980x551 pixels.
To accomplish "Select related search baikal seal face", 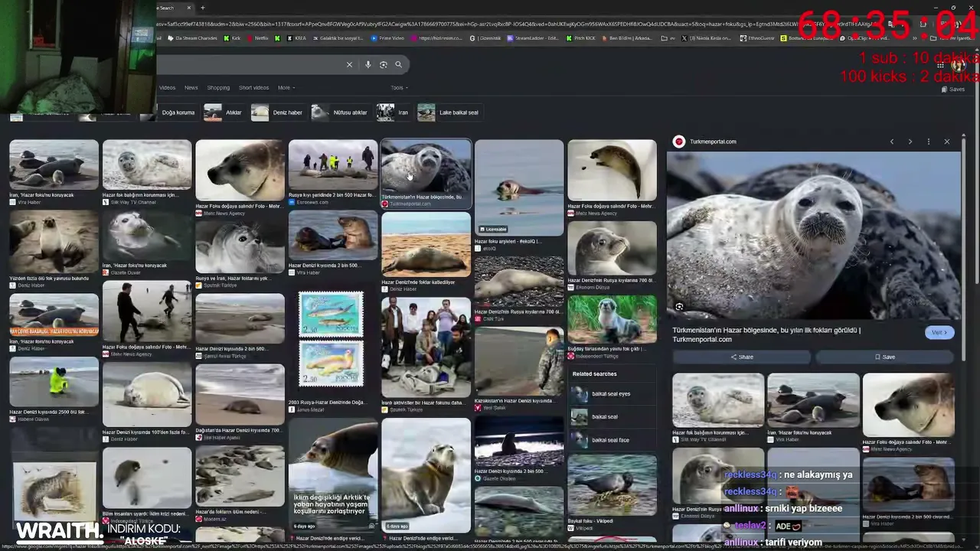I will pos(610,440).
